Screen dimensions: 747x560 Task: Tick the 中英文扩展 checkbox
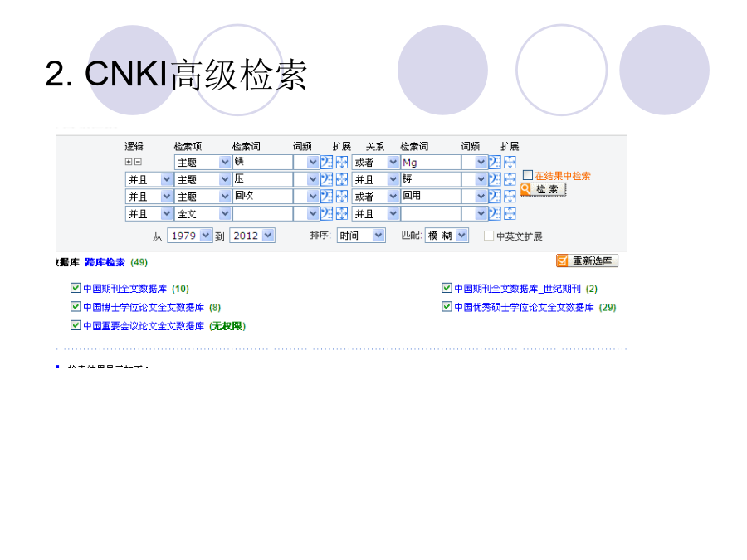coord(488,236)
